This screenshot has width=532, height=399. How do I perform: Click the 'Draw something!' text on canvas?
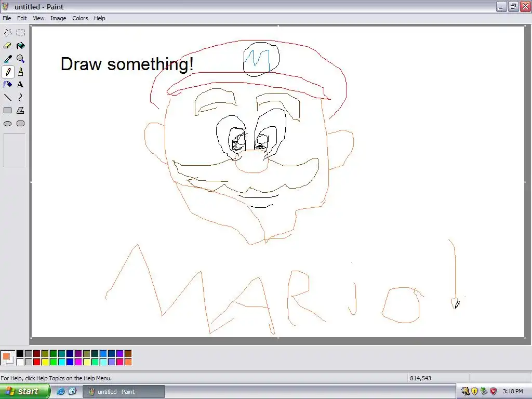(127, 64)
